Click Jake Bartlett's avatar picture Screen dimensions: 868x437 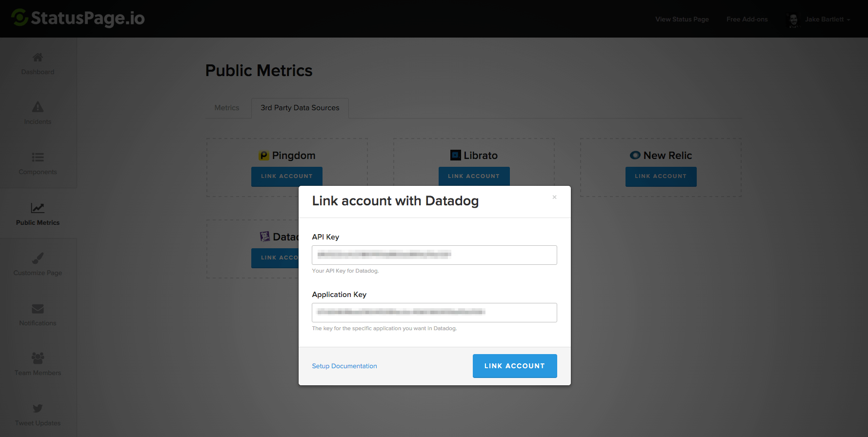pyautogui.click(x=793, y=20)
